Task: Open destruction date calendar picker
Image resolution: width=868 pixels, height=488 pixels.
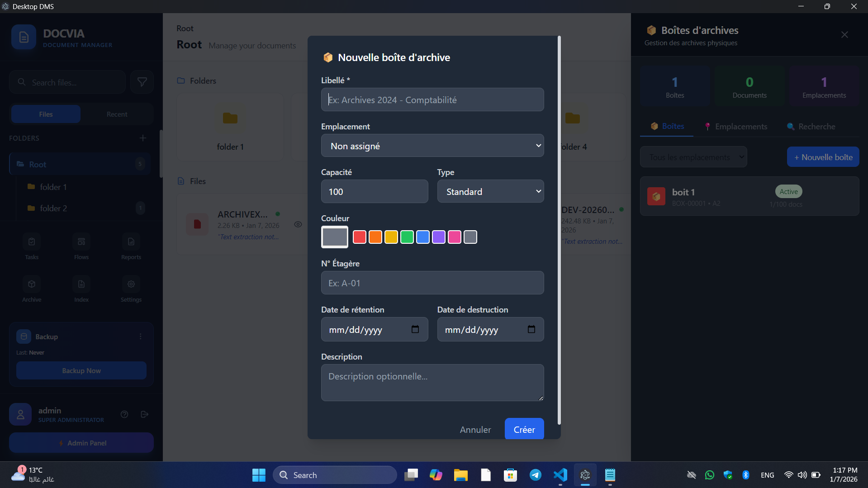Action: 531,329
